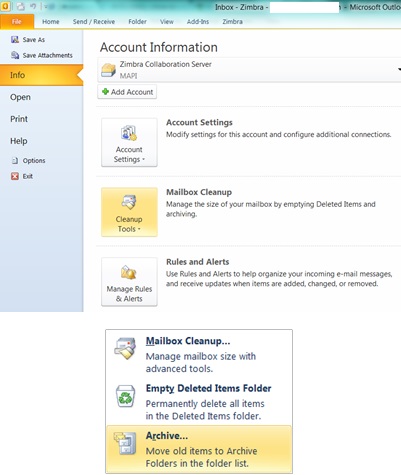
Task: Click the Options page icon
Action: (15, 161)
